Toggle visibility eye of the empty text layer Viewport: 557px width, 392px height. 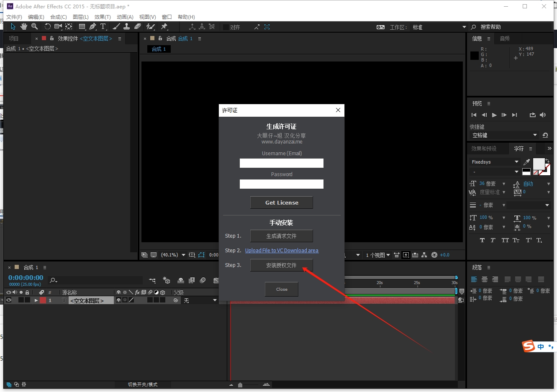[8, 300]
